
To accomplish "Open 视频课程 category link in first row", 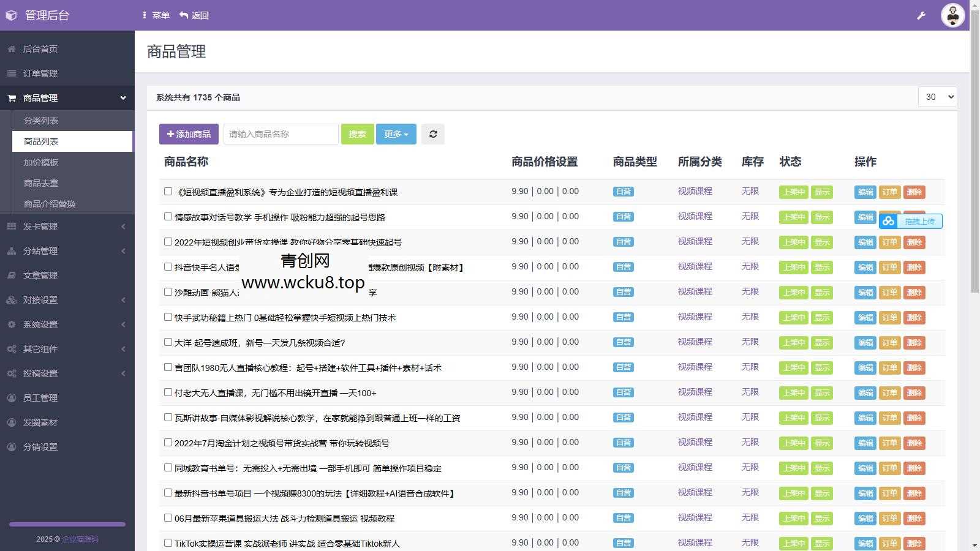I will click(x=694, y=191).
